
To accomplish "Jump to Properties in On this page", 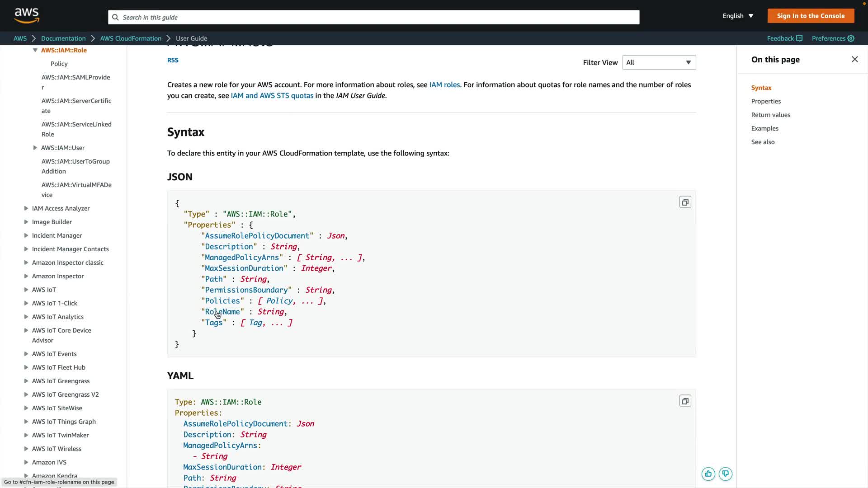I will pyautogui.click(x=766, y=101).
